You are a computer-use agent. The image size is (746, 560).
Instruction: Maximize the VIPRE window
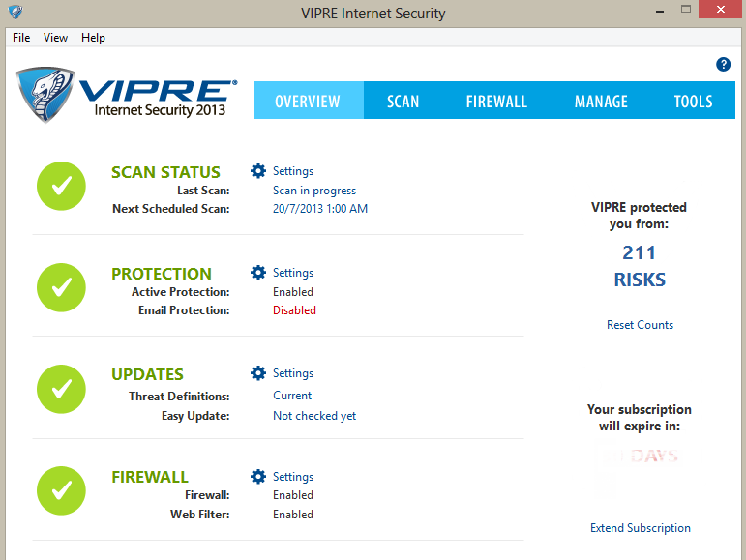(686, 10)
